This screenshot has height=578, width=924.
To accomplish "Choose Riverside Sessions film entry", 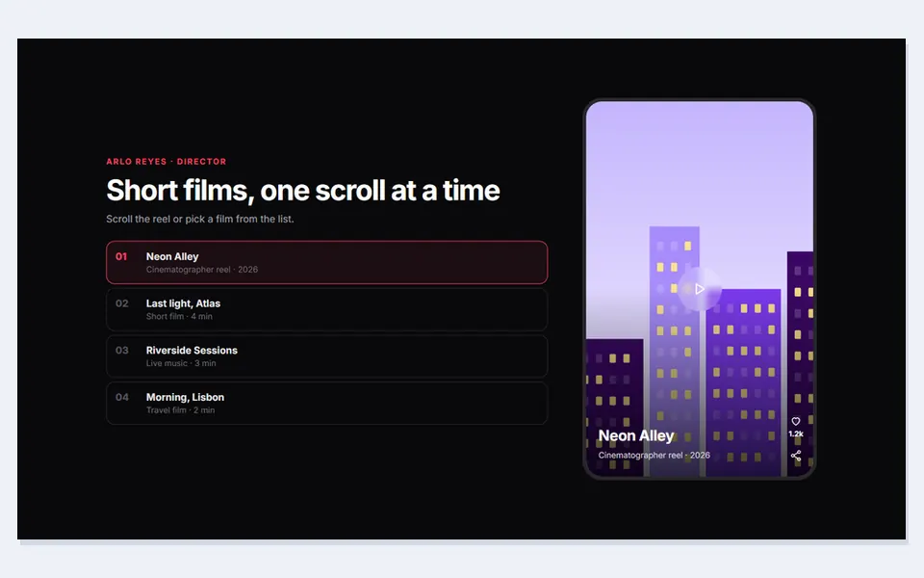I will [327, 356].
